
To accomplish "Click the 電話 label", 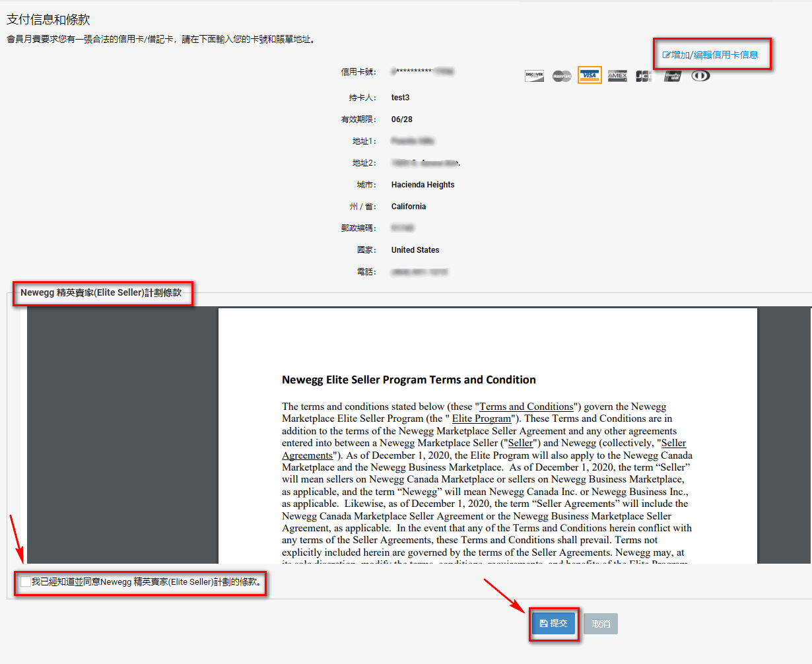I will click(x=366, y=272).
